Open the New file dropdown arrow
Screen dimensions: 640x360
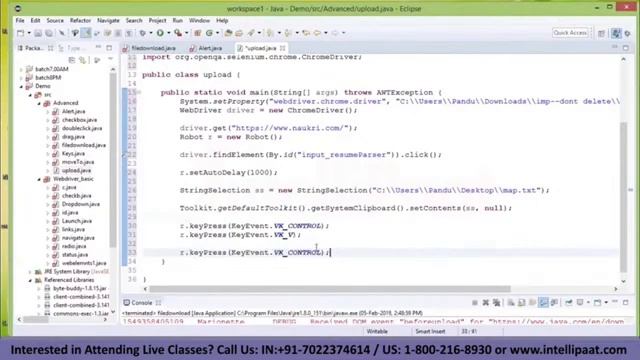point(29,33)
